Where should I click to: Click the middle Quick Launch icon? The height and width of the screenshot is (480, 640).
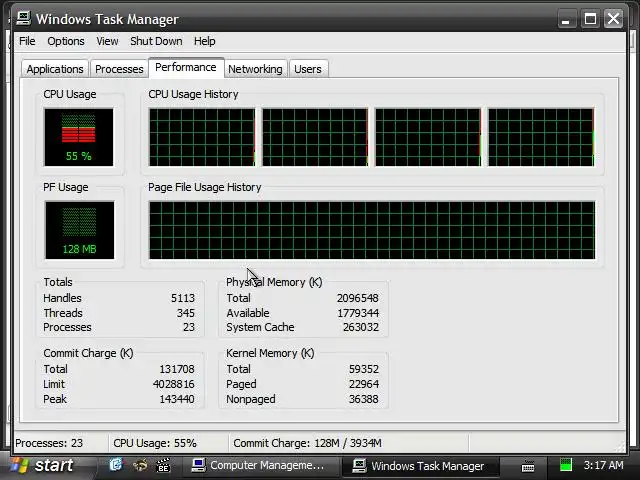(x=140, y=465)
